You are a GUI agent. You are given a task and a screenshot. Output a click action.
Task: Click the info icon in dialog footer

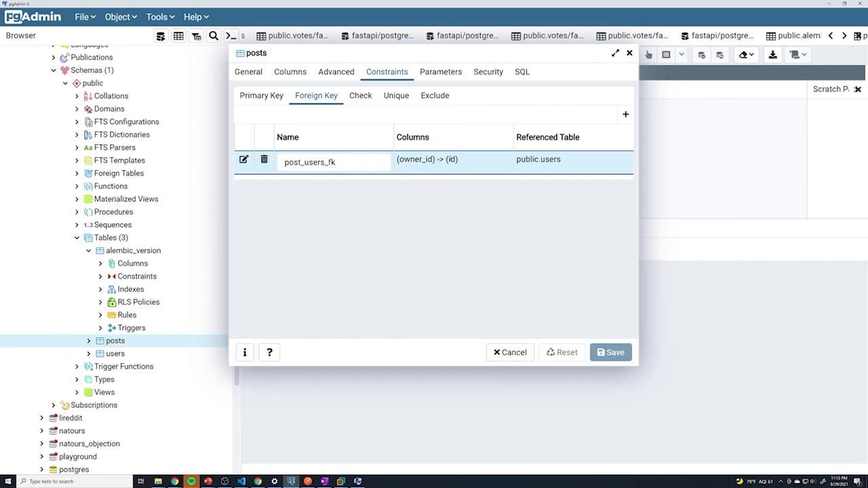pyautogui.click(x=245, y=352)
